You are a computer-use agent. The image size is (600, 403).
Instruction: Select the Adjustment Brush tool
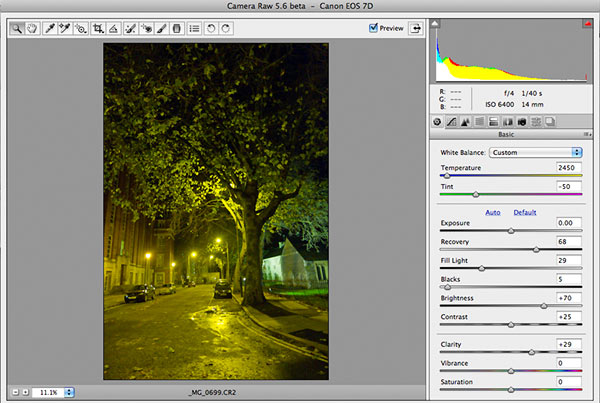coord(161,28)
